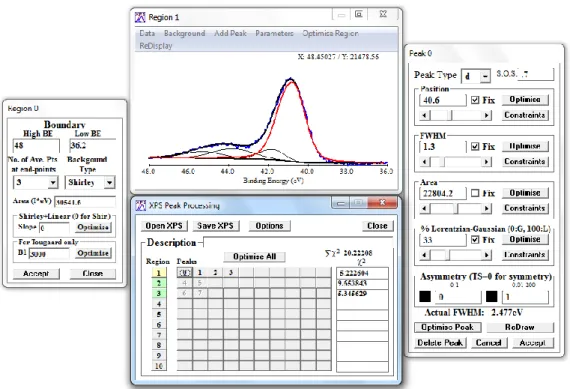This screenshot has width=570, height=389.
Task: Open the Parameters menu
Action: coord(274,33)
